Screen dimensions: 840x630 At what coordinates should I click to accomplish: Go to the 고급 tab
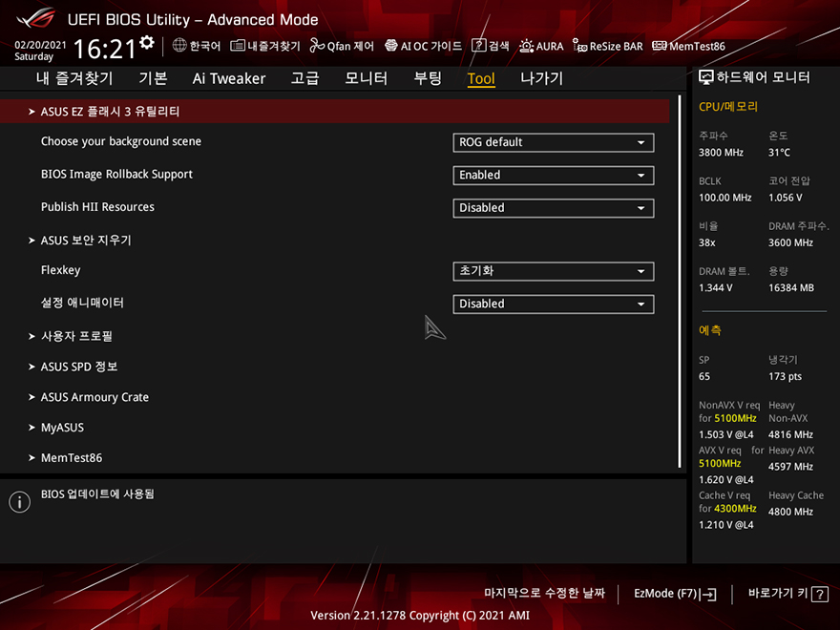point(304,78)
